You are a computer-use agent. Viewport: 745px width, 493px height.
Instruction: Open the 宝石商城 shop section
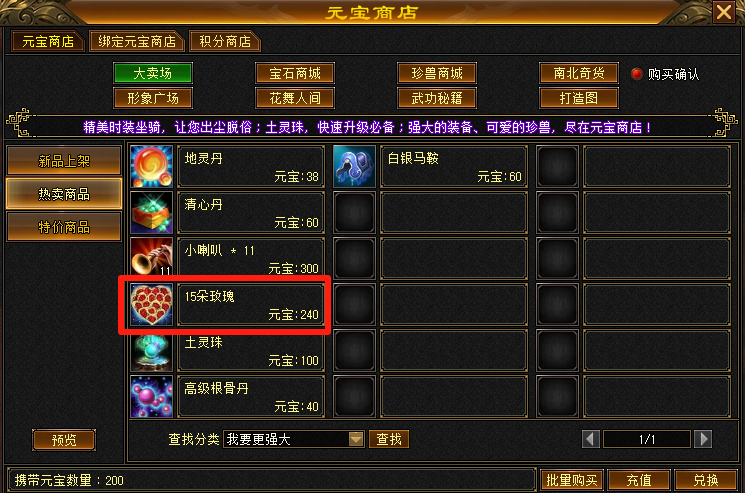click(x=295, y=73)
